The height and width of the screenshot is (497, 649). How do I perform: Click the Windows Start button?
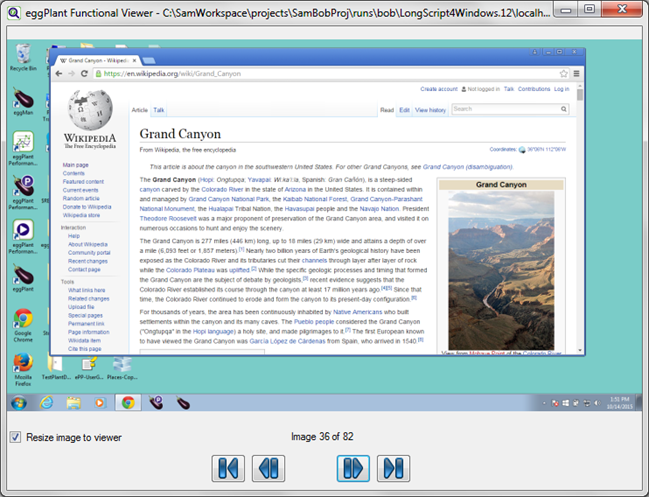19,403
